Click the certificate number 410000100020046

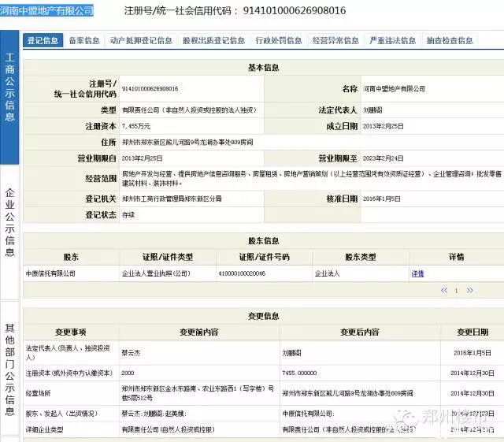tap(242, 273)
